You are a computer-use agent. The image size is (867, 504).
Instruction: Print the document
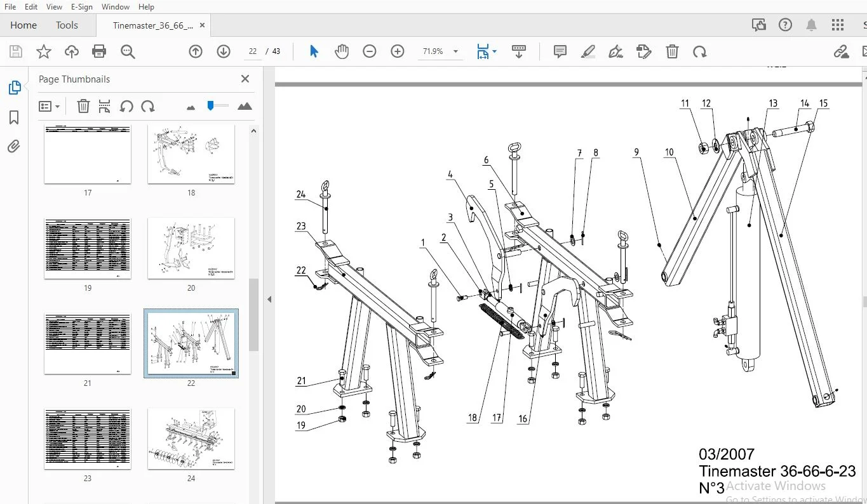pos(99,51)
